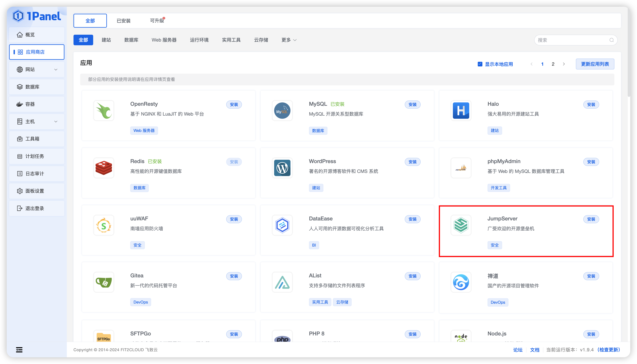Screen dimensions: 637x364
Task: Expand the 网站 sidebar menu
Action: point(37,70)
